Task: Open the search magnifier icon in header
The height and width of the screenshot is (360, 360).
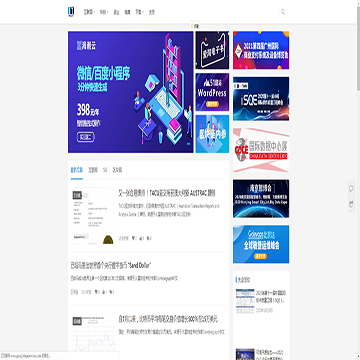Action: pyautogui.click(x=283, y=12)
